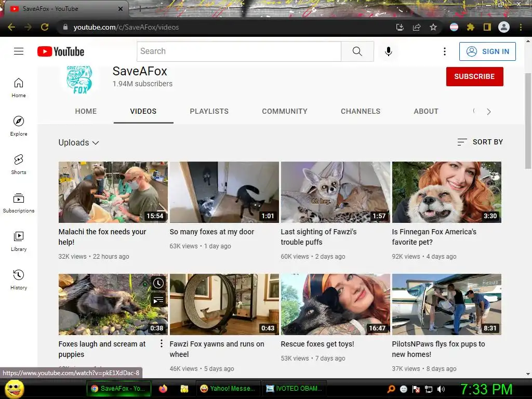
Task: Click the SaveAFox channel avatar
Action: 79,79
